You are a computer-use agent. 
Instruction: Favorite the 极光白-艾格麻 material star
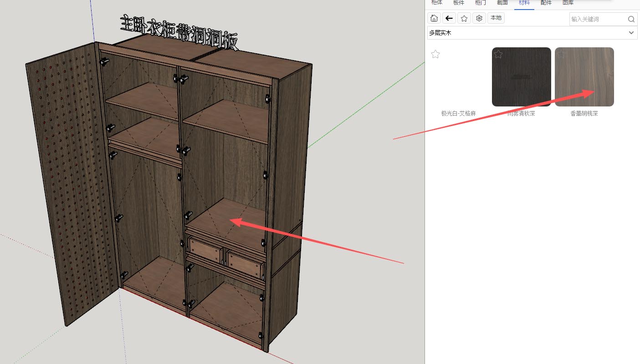click(x=435, y=55)
